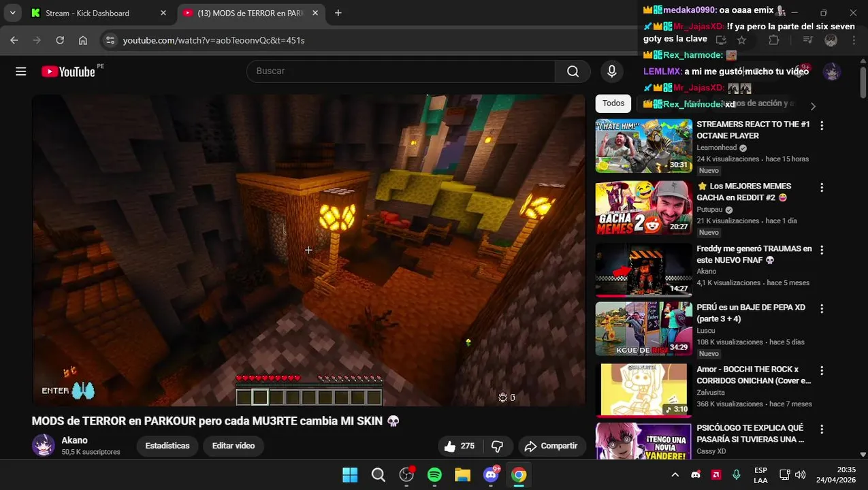The image size is (868, 490).
Task: Focus the Buscar search field
Action: click(401, 71)
